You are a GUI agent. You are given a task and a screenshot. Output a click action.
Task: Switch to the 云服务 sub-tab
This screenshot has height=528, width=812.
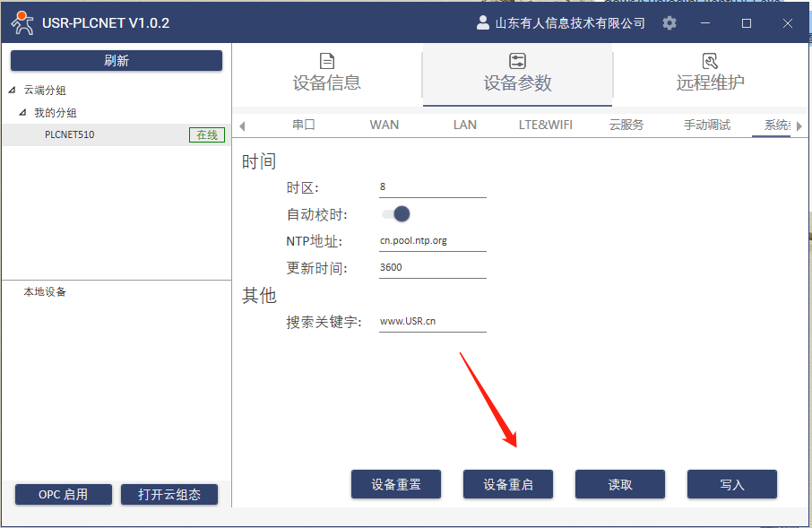click(626, 125)
